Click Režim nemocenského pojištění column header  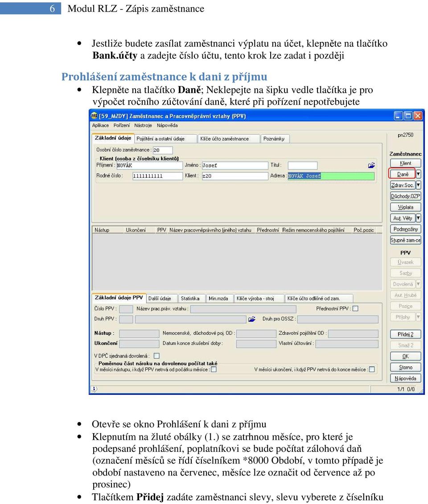point(313,230)
